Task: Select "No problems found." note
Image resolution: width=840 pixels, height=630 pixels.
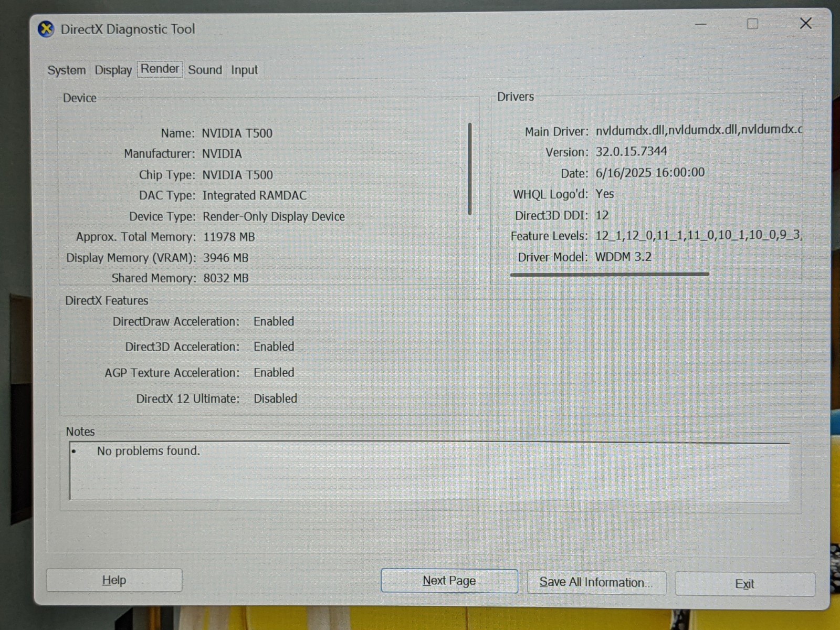Action: (x=149, y=451)
